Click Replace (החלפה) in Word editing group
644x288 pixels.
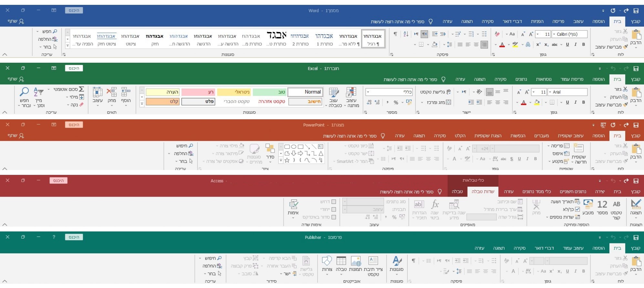click(x=48, y=39)
